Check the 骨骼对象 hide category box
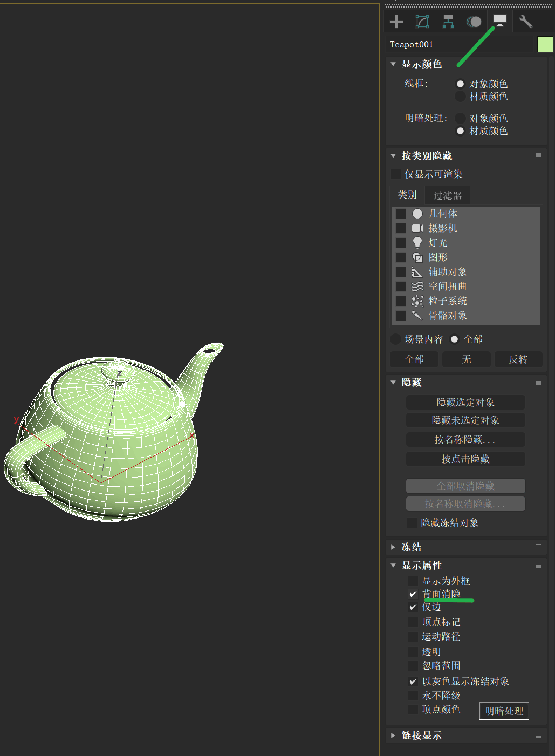This screenshot has width=555, height=756. pyautogui.click(x=401, y=316)
